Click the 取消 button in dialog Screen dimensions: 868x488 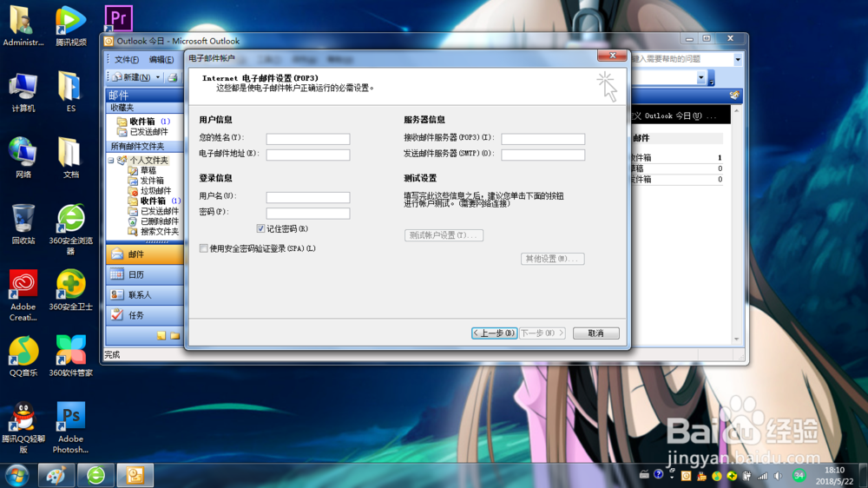(596, 333)
